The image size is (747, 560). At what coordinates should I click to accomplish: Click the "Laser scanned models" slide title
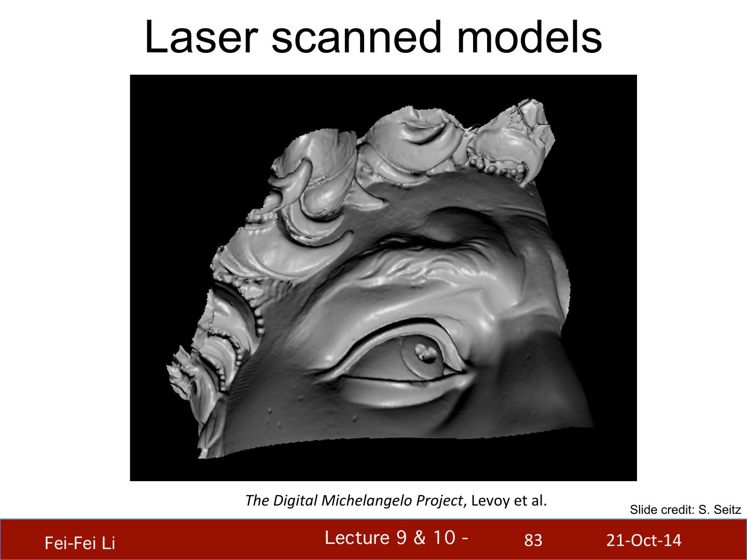[373, 37]
